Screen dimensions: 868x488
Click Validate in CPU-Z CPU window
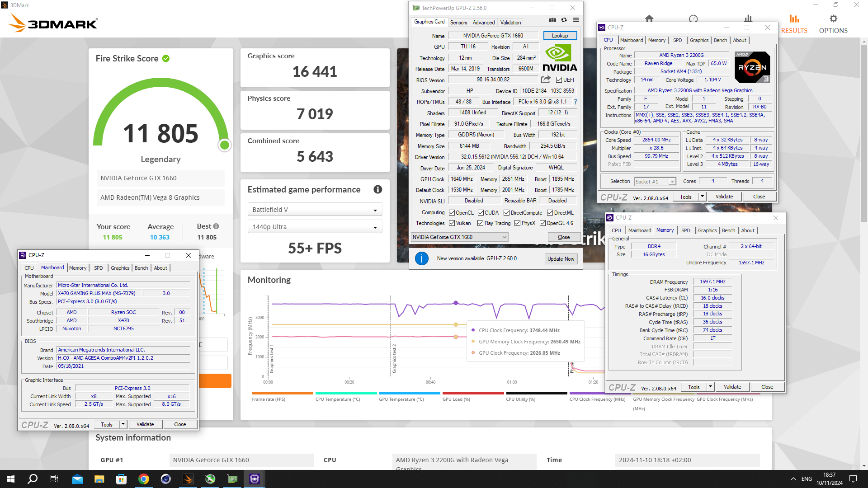pyautogui.click(x=724, y=197)
